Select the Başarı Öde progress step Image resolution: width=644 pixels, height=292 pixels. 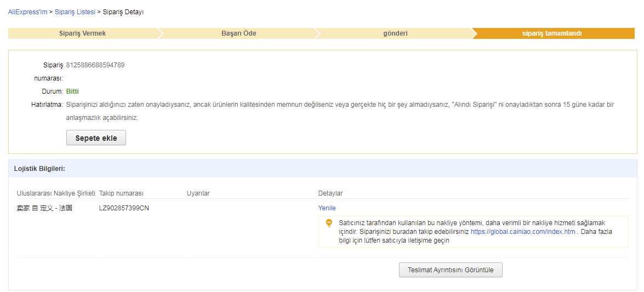[238, 33]
